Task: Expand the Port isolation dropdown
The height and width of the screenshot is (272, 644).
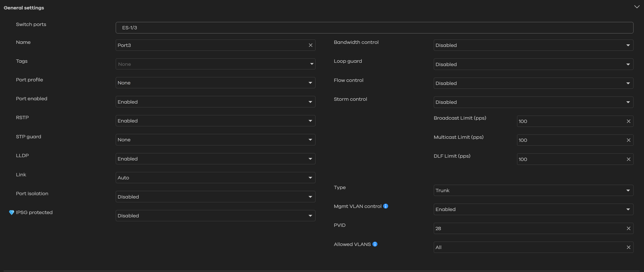Action: (215, 197)
